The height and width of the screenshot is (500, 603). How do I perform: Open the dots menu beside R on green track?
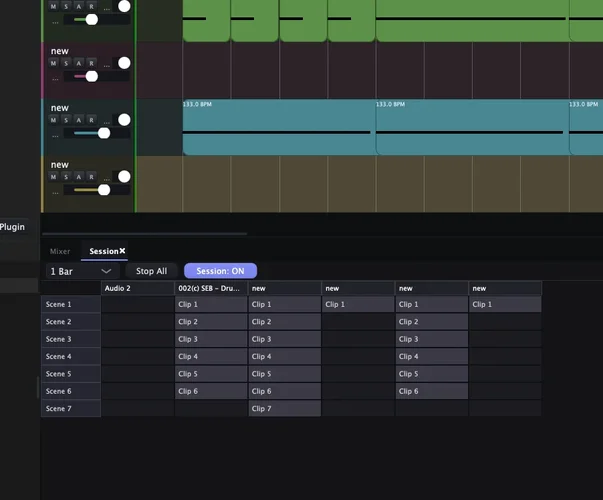coord(107,8)
